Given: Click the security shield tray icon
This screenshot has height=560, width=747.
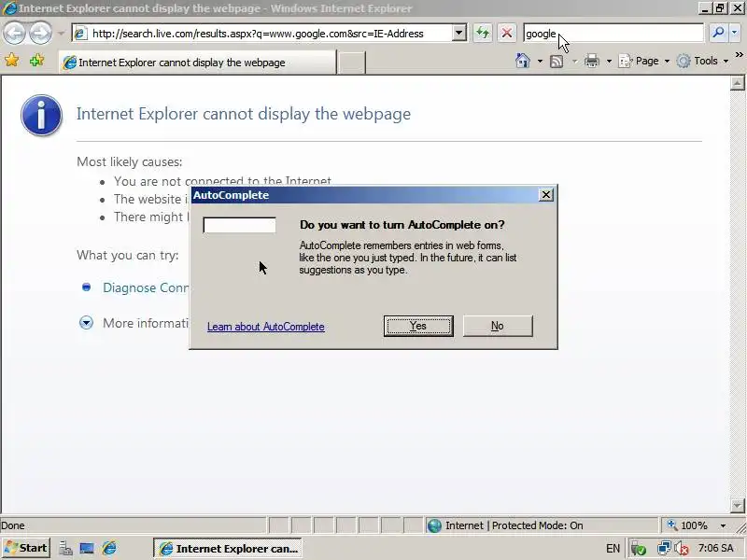Looking at the screenshot, I should (x=638, y=549).
